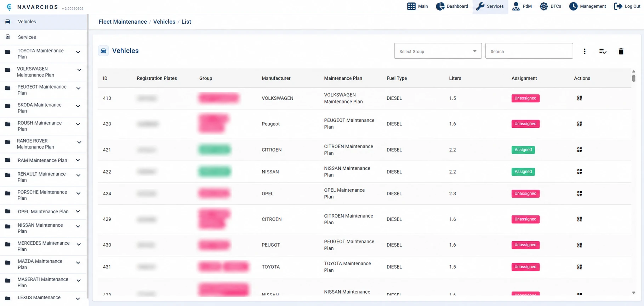Image resolution: width=644 pixels, height=306 pixels.
Task: Sort by the Registration Plates column header
Action: pyautogui.click(x=157, y=78)
